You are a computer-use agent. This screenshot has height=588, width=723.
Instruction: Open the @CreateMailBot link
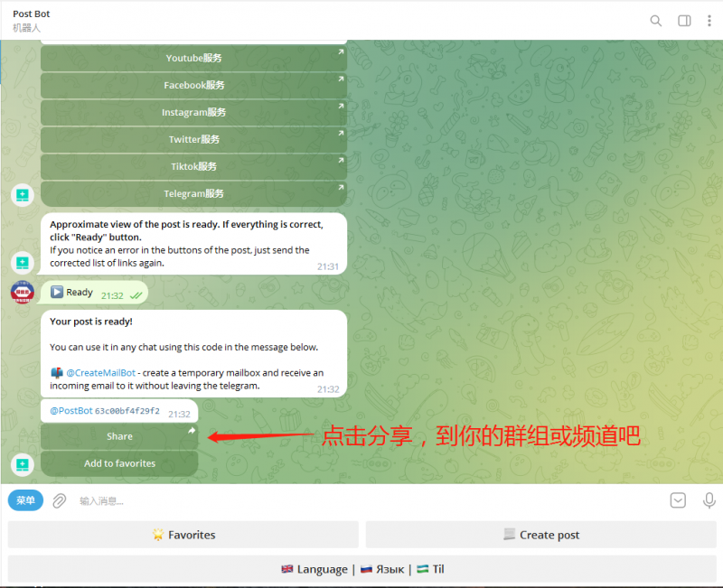(x=101, y=373)
